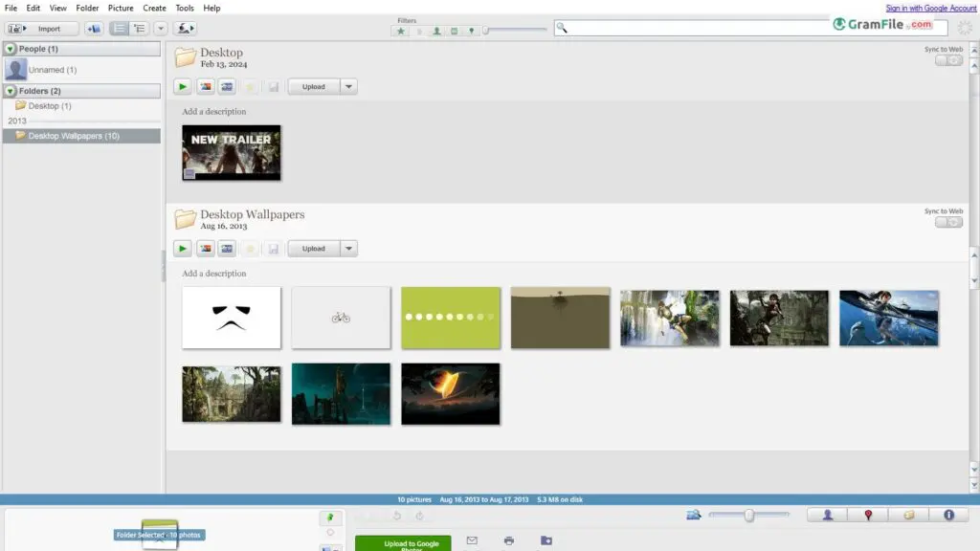Play slideshow for the Desktop folder
The height and width of the screenshot is (551, 980).
coord(182,87)
